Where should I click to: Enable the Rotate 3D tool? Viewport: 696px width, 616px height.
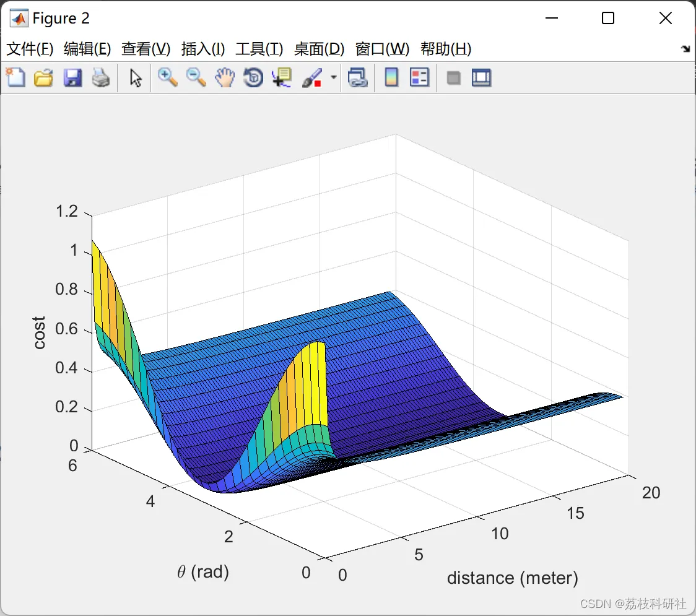click(253, 77)
